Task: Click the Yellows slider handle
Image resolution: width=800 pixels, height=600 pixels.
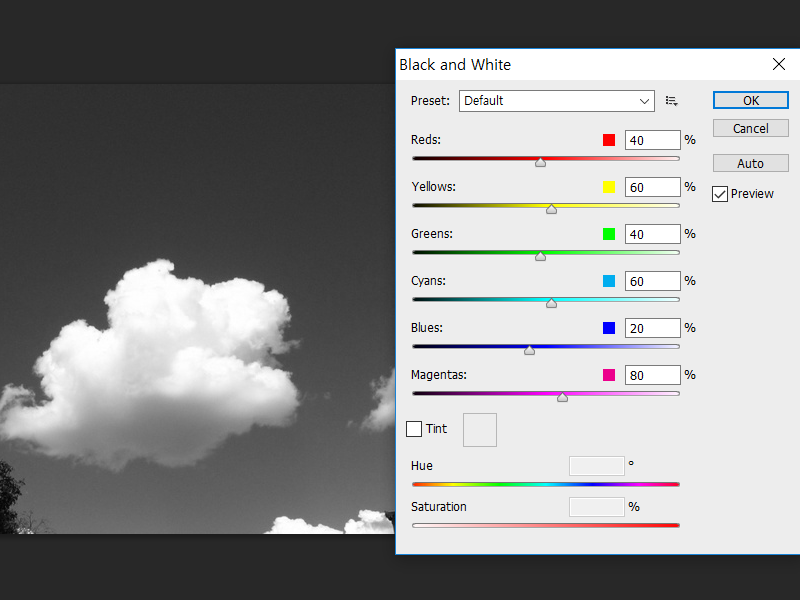Action: point(552,209)
